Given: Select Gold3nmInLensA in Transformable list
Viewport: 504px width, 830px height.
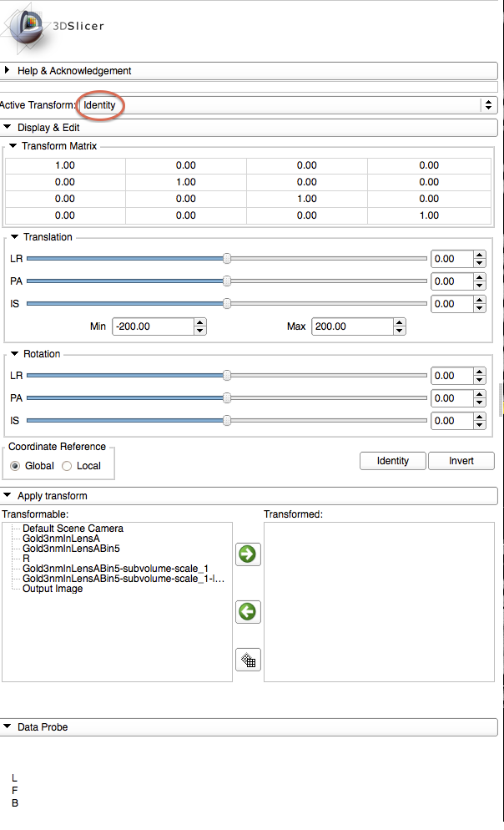Looking at the screenshot, I should point(60,539).
